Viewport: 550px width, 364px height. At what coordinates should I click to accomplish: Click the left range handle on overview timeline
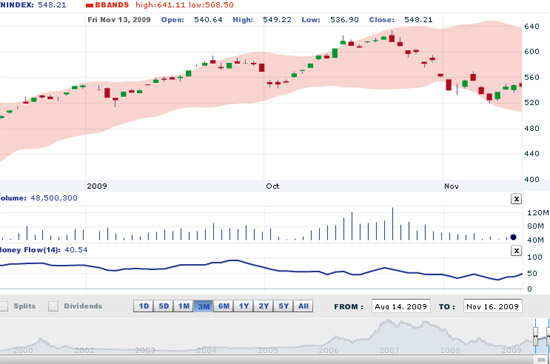(535, 336)
